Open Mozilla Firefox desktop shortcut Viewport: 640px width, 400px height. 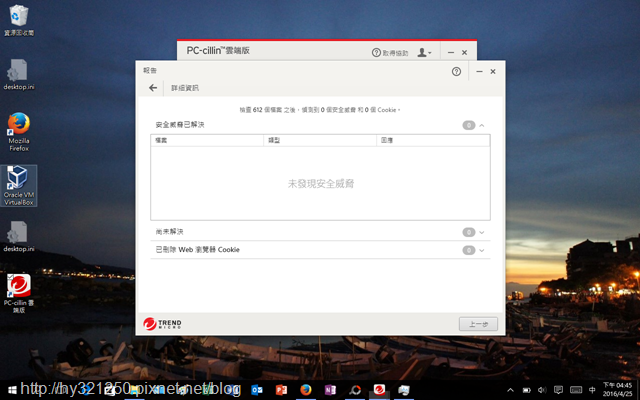point(19,132)
